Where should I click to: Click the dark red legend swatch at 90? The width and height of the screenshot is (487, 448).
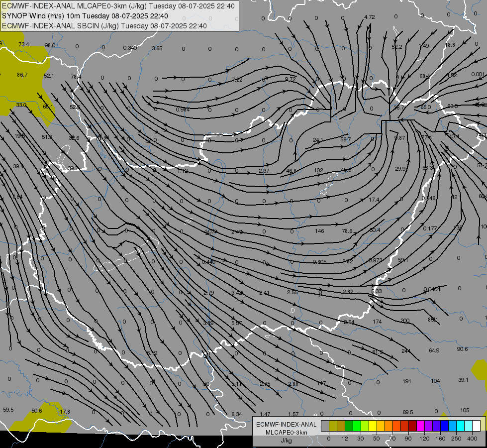(413, 426)
